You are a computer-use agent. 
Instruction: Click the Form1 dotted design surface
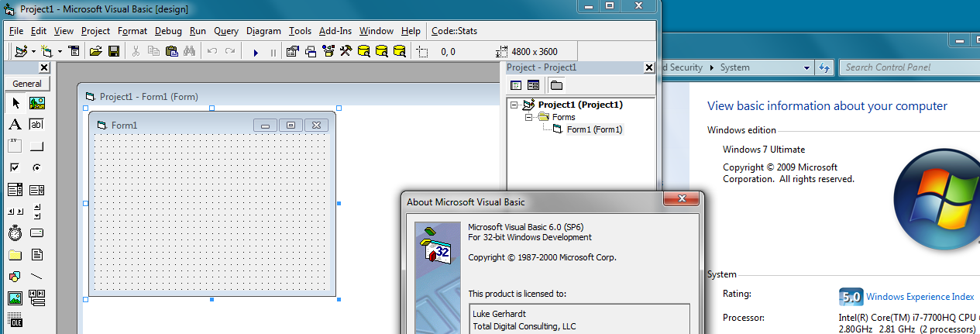pyautogui.click(x=211, y=212)
